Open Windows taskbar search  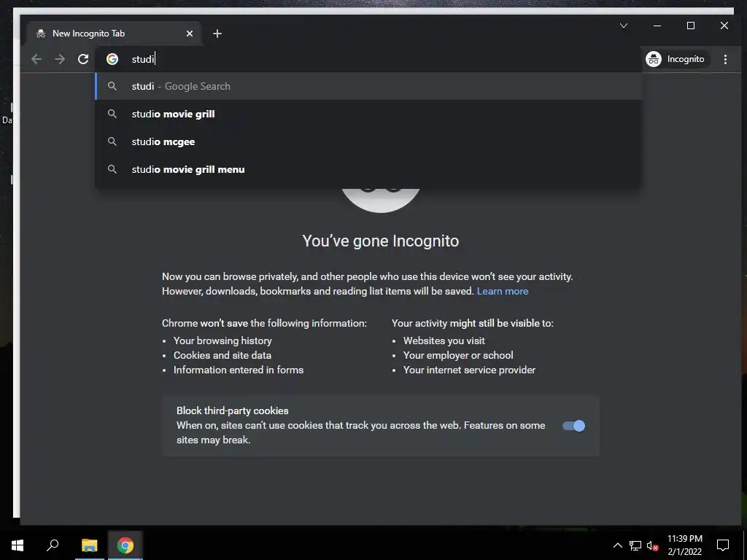tap(53, 545)
